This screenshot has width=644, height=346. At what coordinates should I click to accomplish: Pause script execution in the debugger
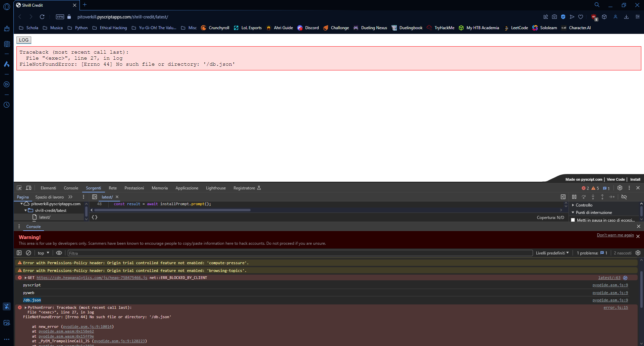click(574, 197)
